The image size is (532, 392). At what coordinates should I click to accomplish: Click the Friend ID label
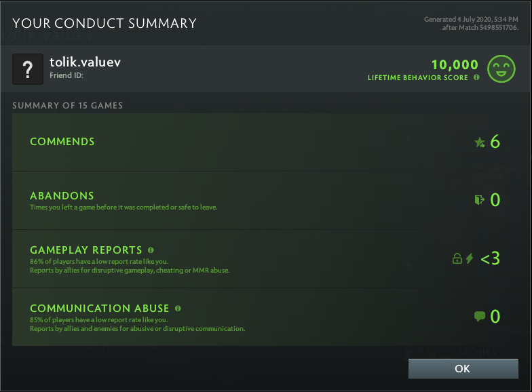click(x=66, y=76)
